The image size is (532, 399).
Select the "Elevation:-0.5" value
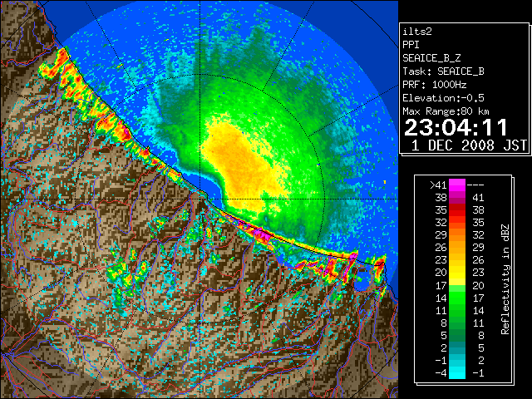coord(443,98)
